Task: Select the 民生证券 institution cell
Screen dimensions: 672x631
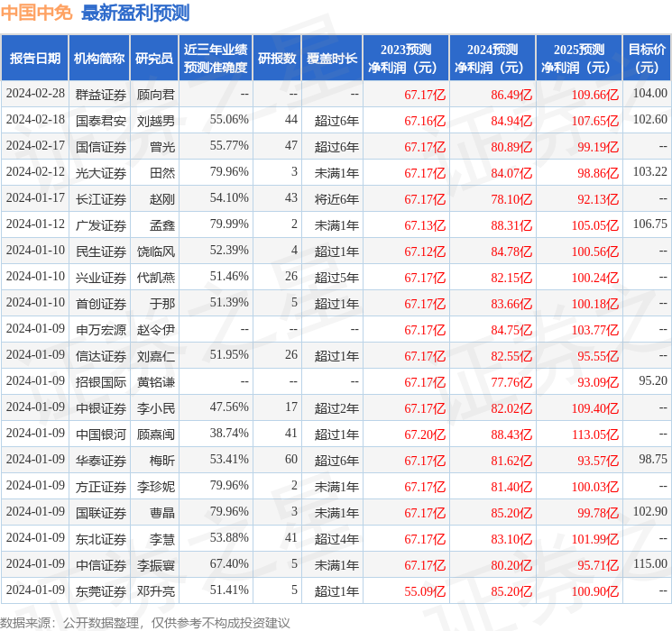Action: pos(101,251)
